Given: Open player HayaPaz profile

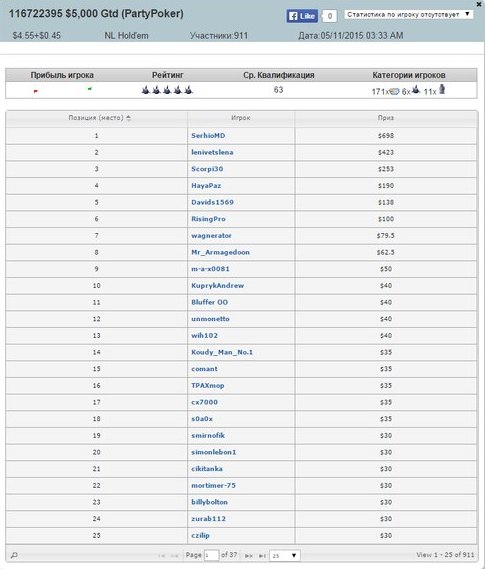Looking at the screenshot, I should click(206, 185).
